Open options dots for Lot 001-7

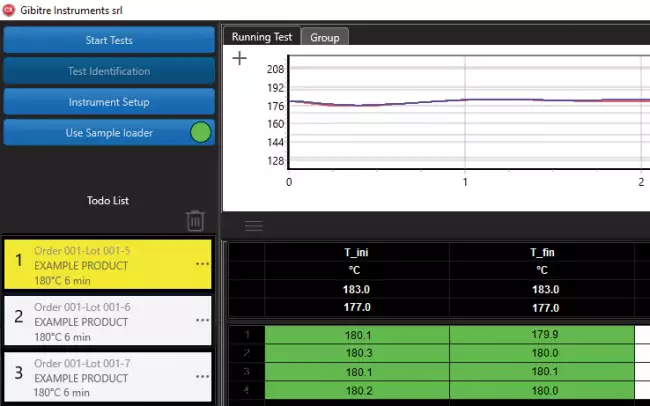[202, 377]
